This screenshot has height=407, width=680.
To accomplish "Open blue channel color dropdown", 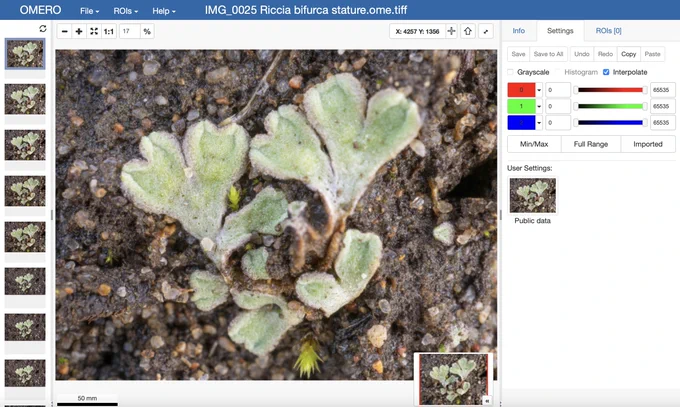I will (539, 123).
